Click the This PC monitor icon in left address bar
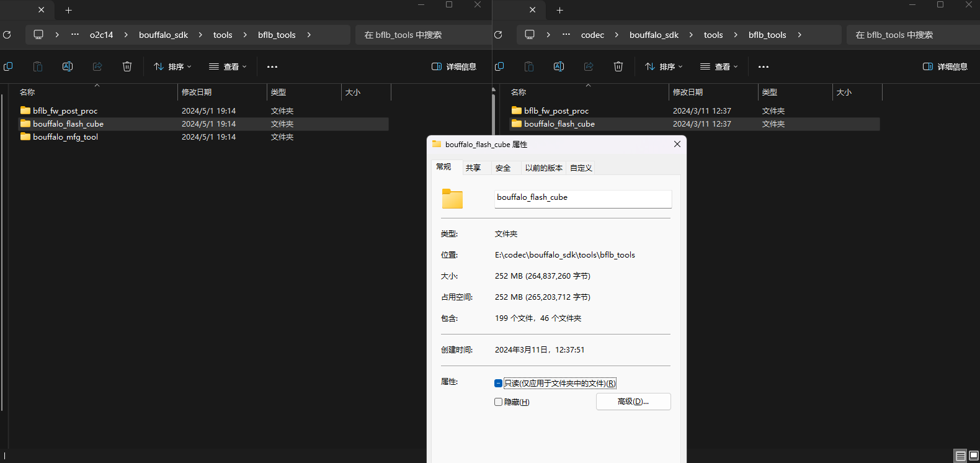The height and width of the screenshot is (463, 980). pyautogui.click(x=38, y=35)
